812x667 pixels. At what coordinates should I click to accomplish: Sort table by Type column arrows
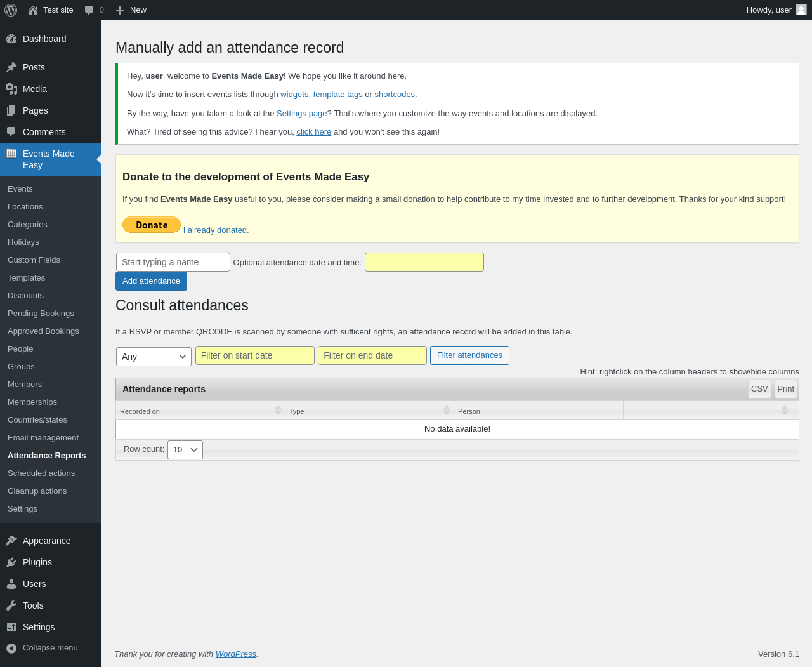(447, 411)
